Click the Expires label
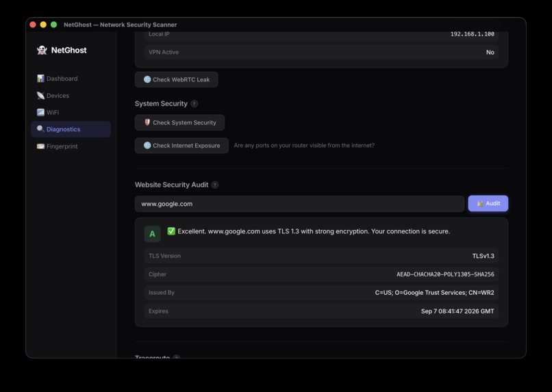The width and height of the screenshot is (552, 392). 158,311
